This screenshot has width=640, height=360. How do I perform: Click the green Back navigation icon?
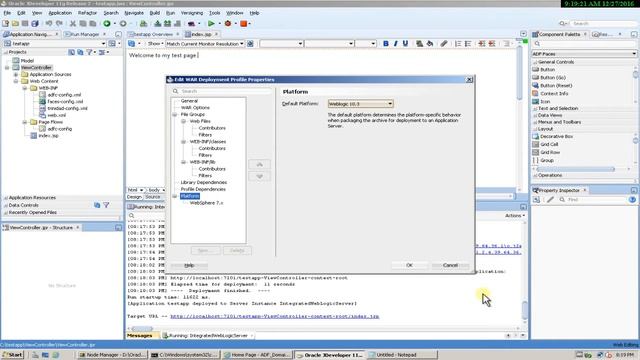107,24
